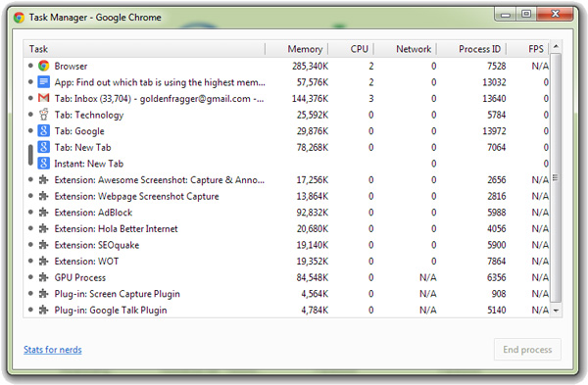This screenshot has height=385, width=588.
Task: Click puzzle icon for AdBlock extension
Action: click(x=43, y=213)
